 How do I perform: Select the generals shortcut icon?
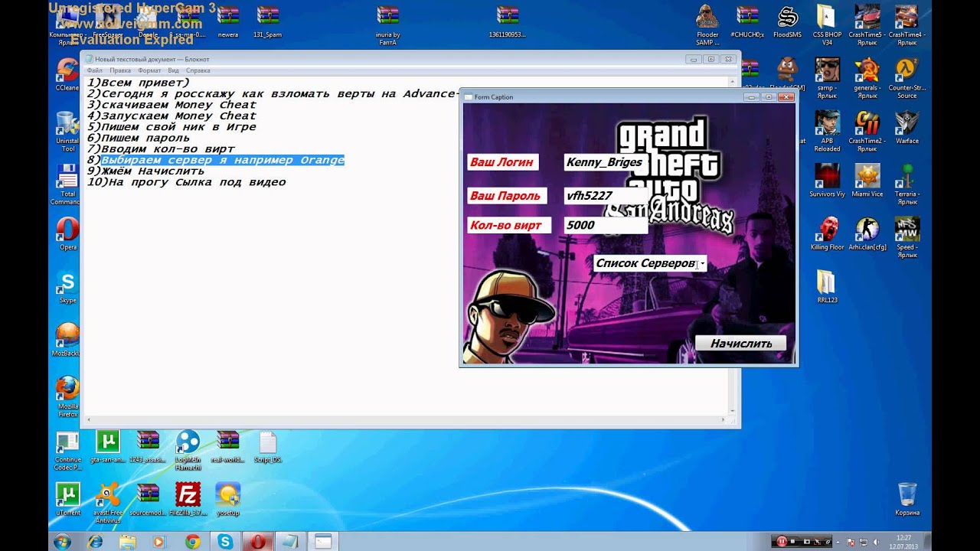pyautogui.click(x=867, y=79)
